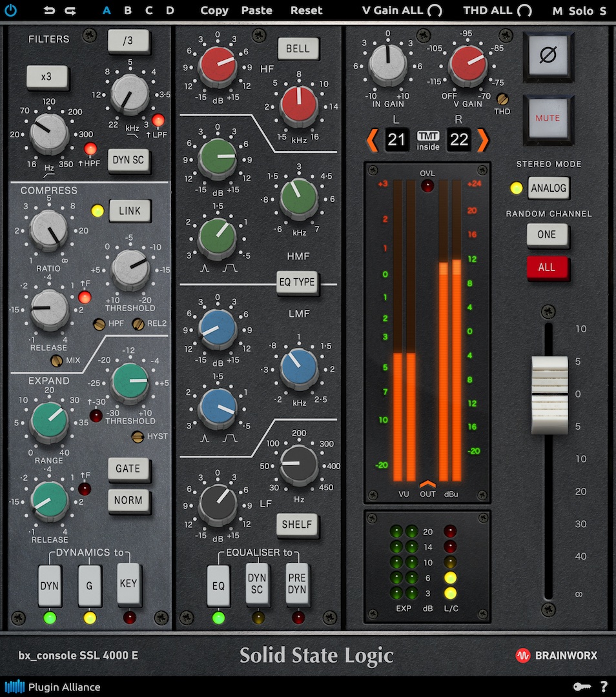This screenshot has height=697, width=616.
Task: Select settings slot C
Action: pos(149,10)
